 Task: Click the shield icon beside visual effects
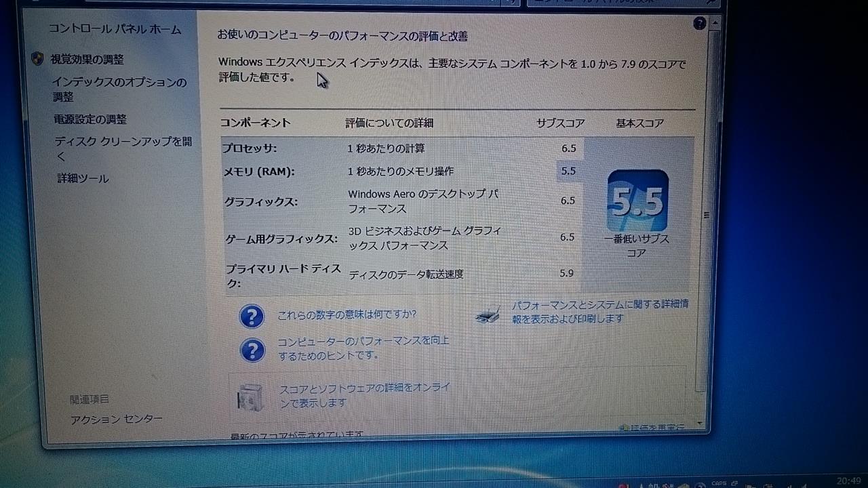[39, 59]
